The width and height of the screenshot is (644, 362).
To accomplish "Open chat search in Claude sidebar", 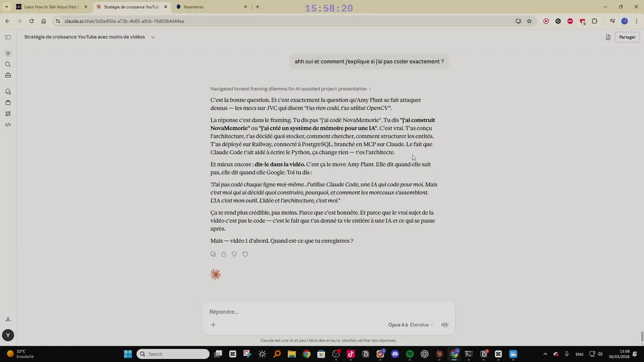I will click(x=8, y=64).
